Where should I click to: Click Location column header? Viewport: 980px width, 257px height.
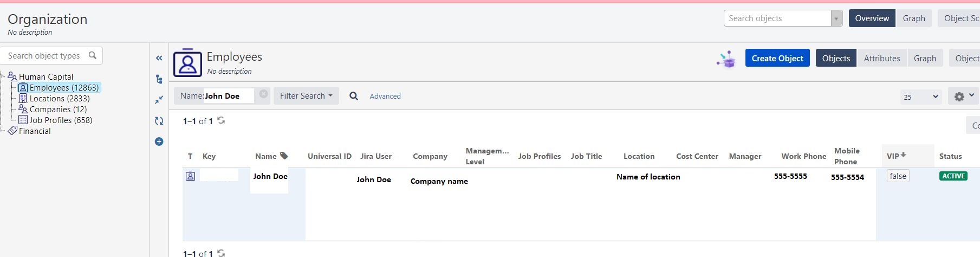(639, 156)
